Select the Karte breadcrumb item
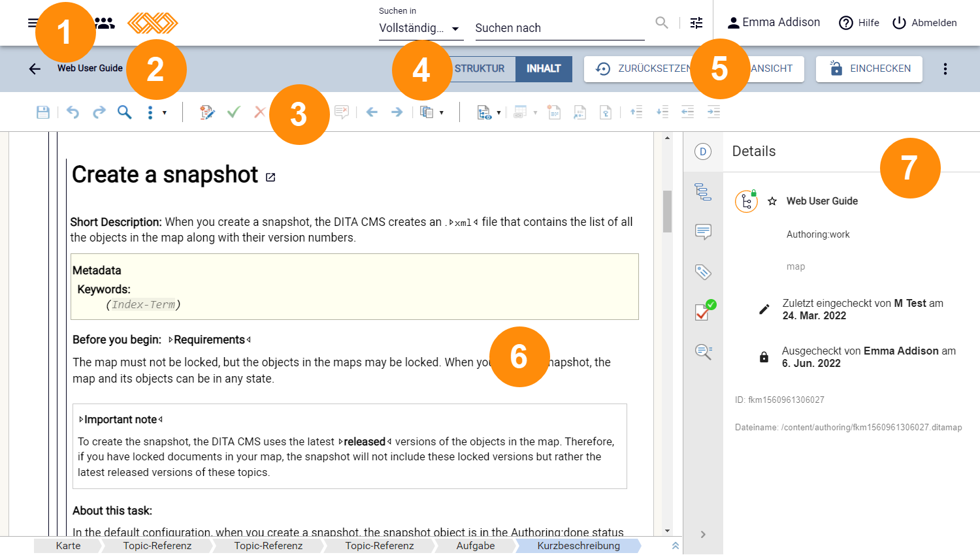The image size is (980, 555). click(68, 546)
